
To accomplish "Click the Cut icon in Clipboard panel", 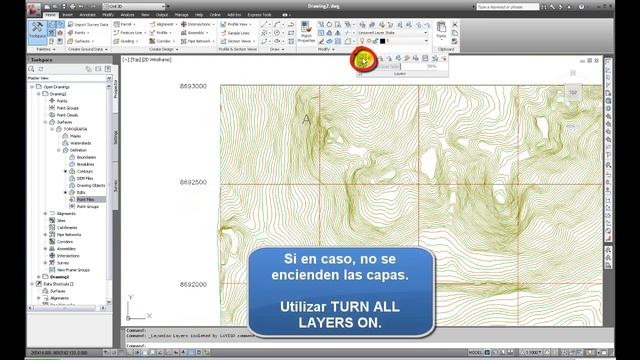I will (455, 24).
